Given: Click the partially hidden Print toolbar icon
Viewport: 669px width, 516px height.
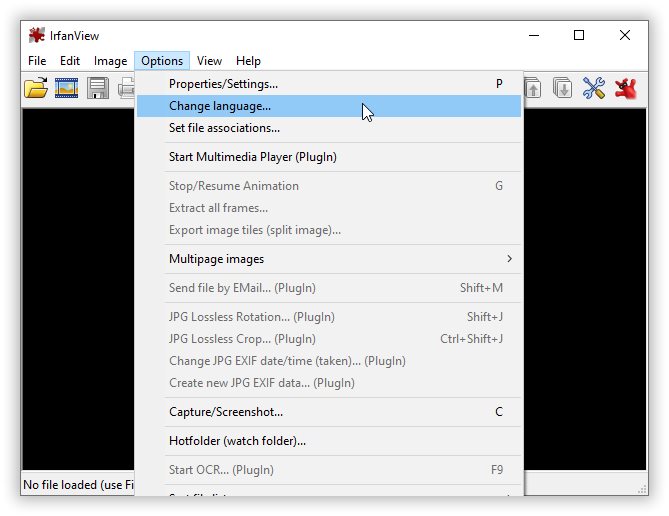Looking at the screenshot, I should click(127, 88).
